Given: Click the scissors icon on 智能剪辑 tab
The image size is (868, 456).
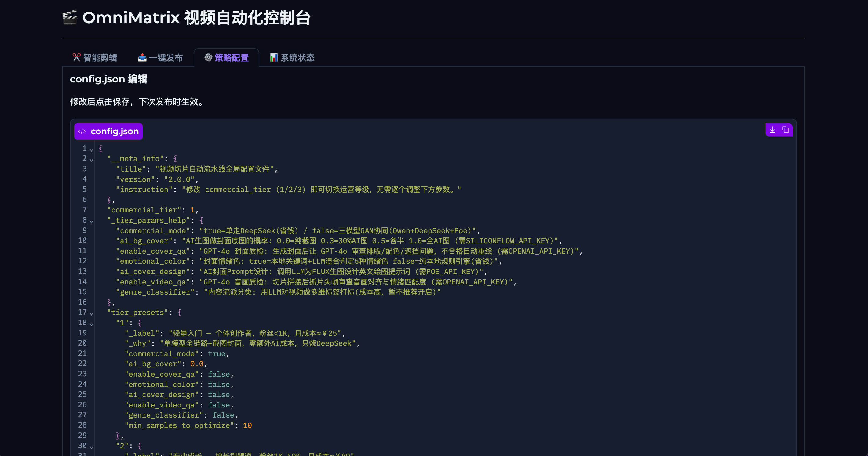Looking at the screenshot, I should (x=76, y=58).
